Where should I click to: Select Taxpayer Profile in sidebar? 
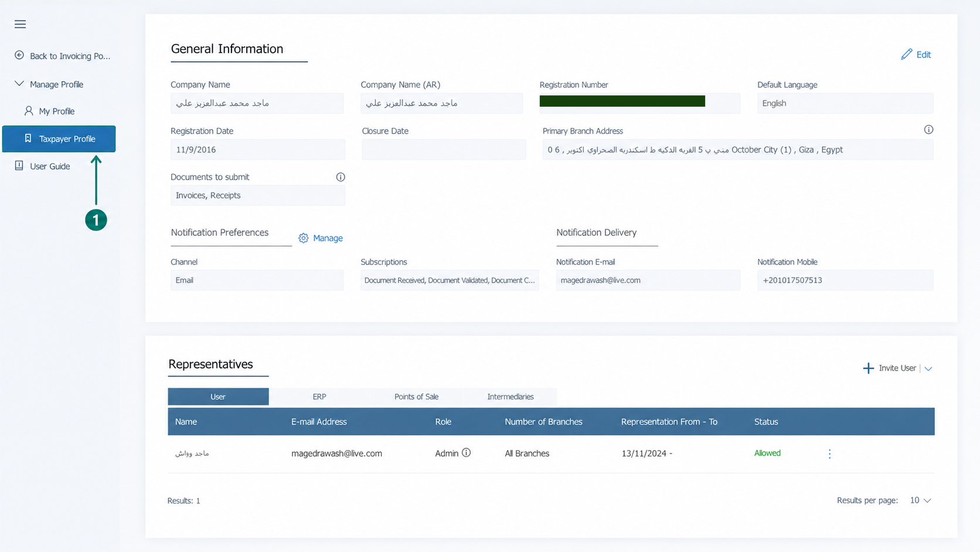[x=59, y=139]
